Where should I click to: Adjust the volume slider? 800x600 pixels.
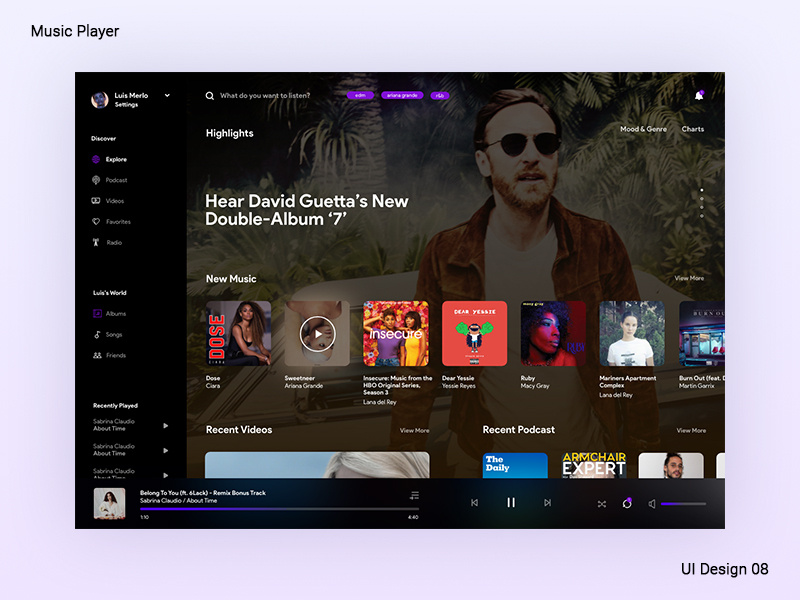point(684,504)
